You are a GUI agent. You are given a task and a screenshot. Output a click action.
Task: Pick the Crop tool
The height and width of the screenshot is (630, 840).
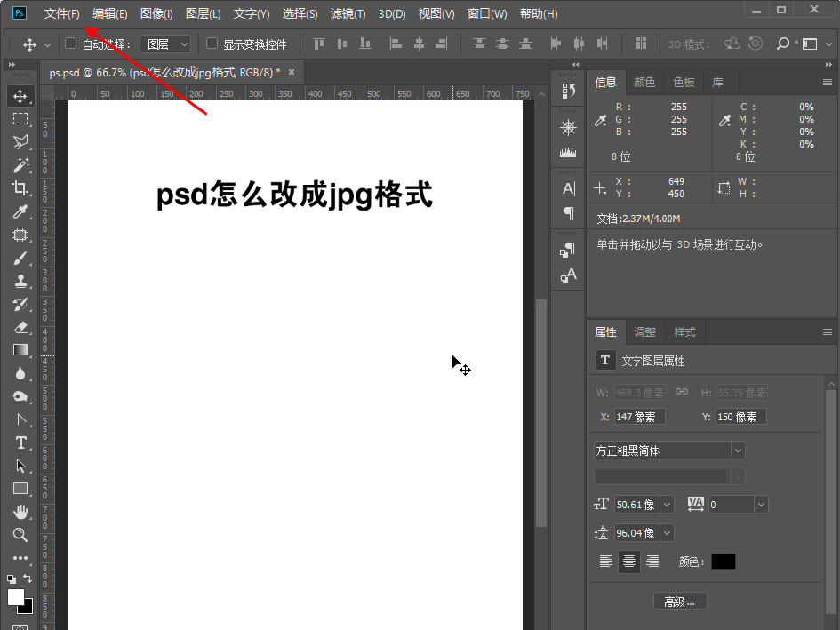point(20,188)
